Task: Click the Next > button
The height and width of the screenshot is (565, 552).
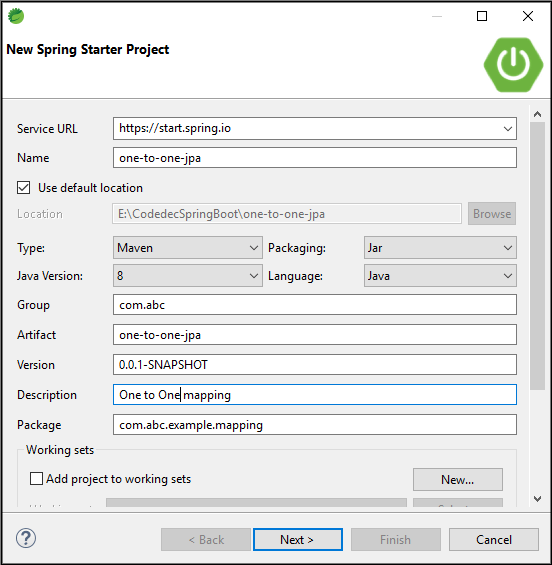Action: point(298,539)
